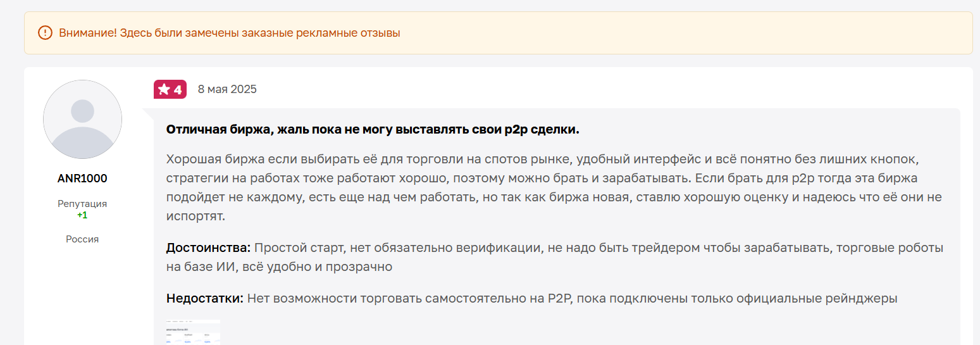The width and height of the screenshot is (980, 345).
Task: Click the warning text about paid reviews
Action: [230, 33]
